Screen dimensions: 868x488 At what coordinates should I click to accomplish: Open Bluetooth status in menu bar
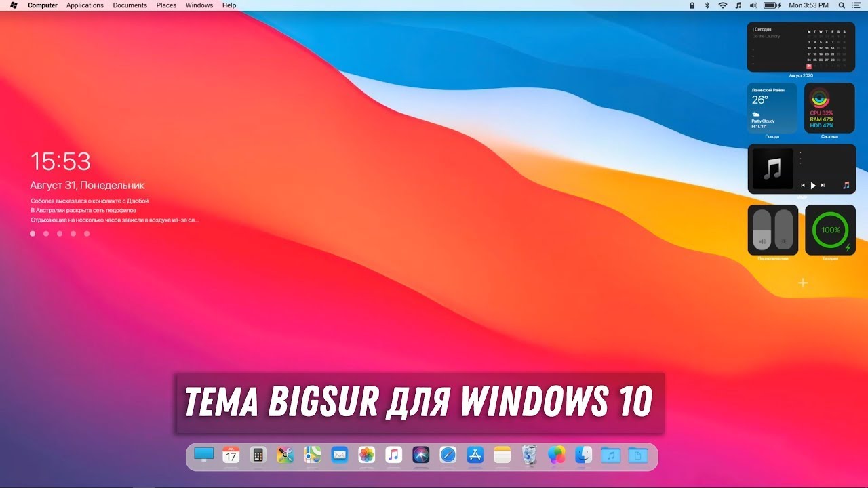coord(707,5)
